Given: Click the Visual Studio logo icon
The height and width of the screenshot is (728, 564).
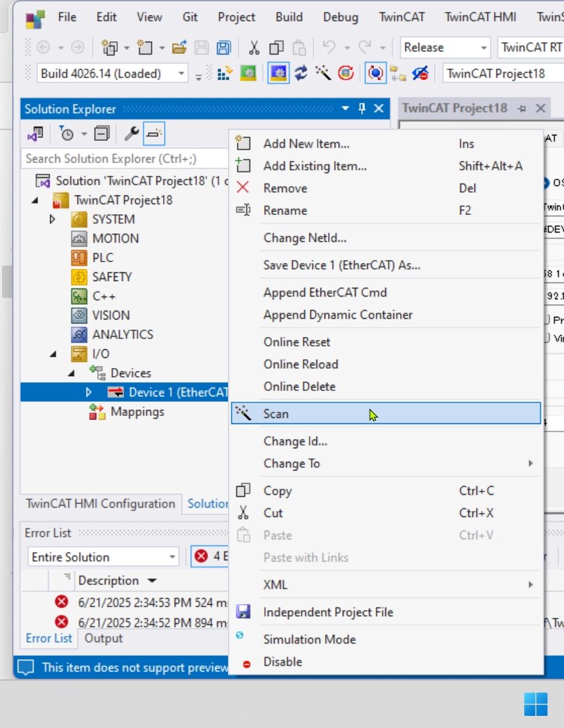Looking at the screenshot, I should pyautogui.click(x=35, y=19).
